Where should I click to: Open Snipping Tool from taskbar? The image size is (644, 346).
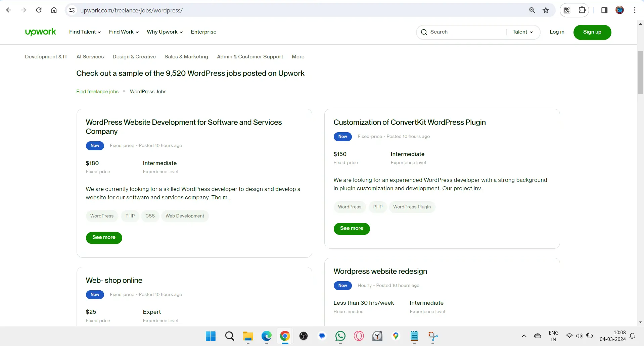coord(433,336)
